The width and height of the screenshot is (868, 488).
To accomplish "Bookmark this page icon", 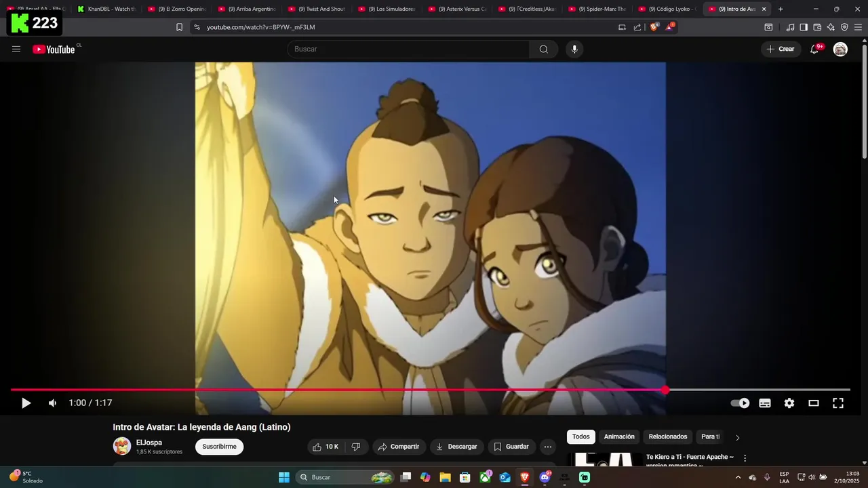I will (x=179, y=27).
